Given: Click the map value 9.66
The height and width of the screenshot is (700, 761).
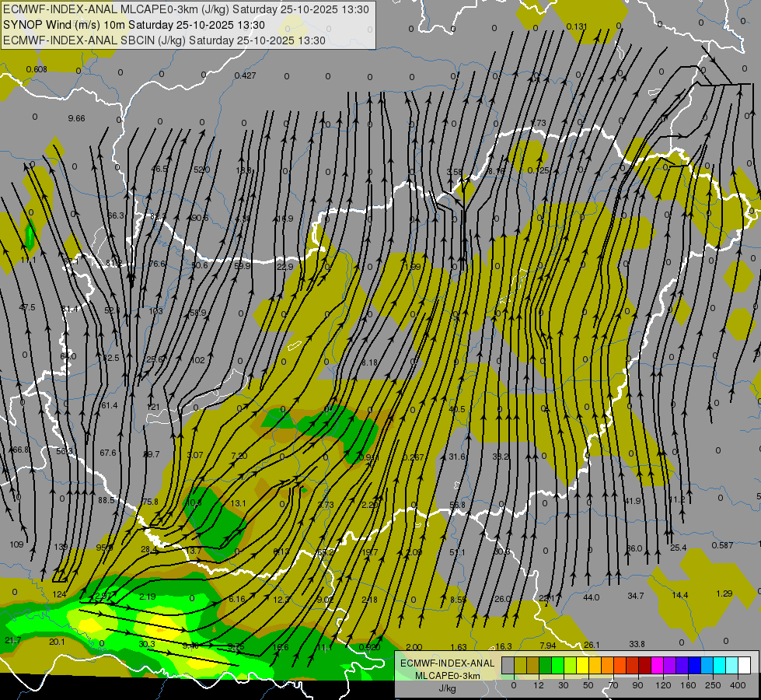Looking at the screenshot, I should coord(77,118).
